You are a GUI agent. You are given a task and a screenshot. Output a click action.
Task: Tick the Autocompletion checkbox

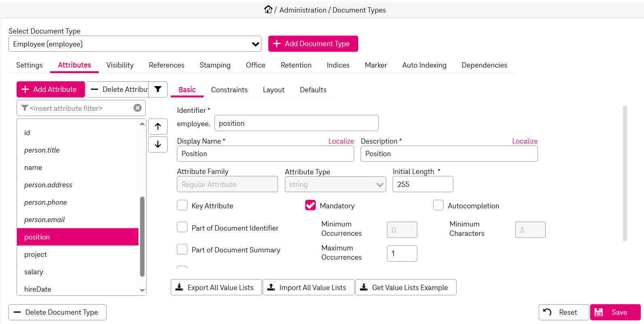pos(438,205)
